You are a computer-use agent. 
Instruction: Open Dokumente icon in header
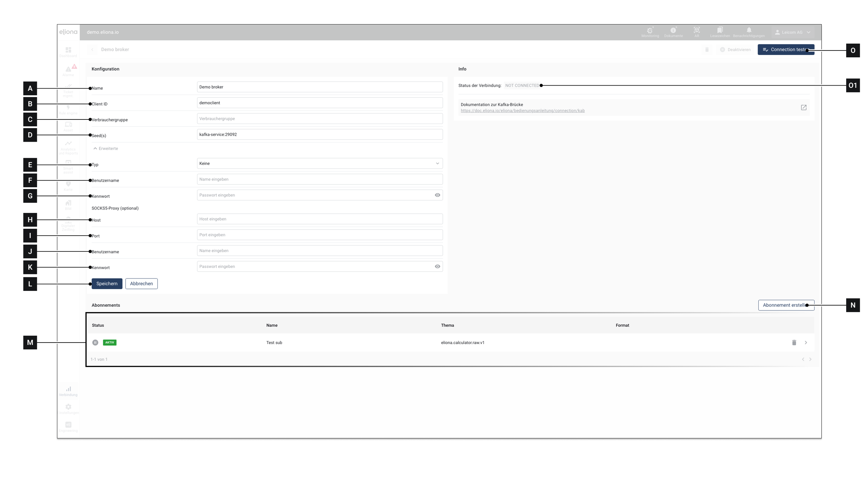[x=673, y=31]
